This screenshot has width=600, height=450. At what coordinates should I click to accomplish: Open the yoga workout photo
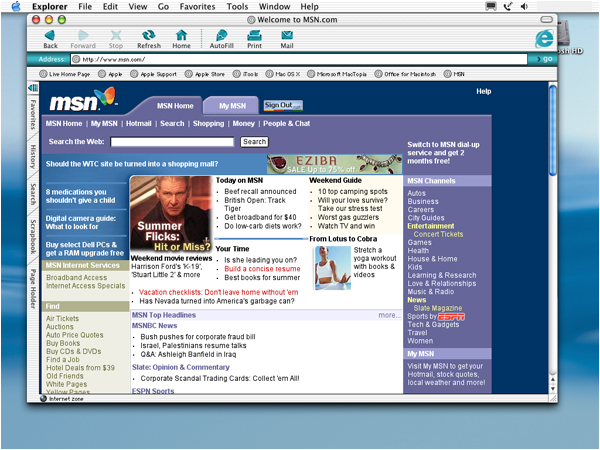pyautogui.click(x=332, y=268)
